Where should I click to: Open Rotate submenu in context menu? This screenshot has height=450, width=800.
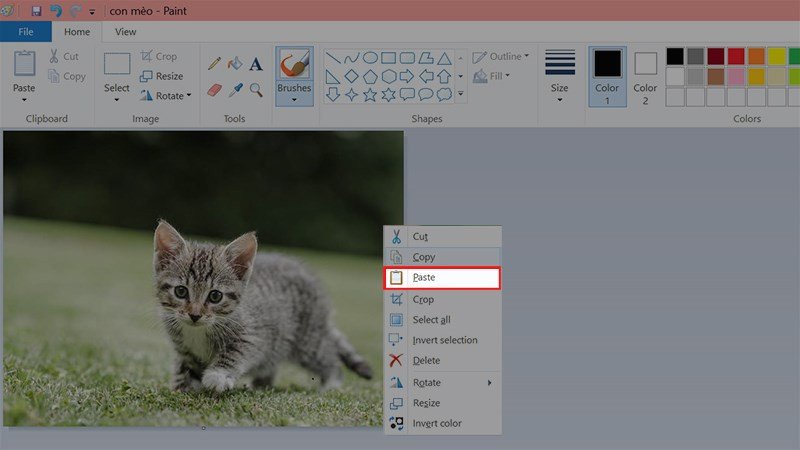point(442,383)
